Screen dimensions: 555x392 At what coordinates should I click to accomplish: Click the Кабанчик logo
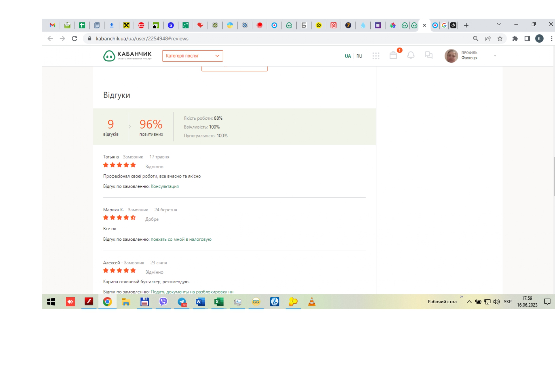point(127,56)
